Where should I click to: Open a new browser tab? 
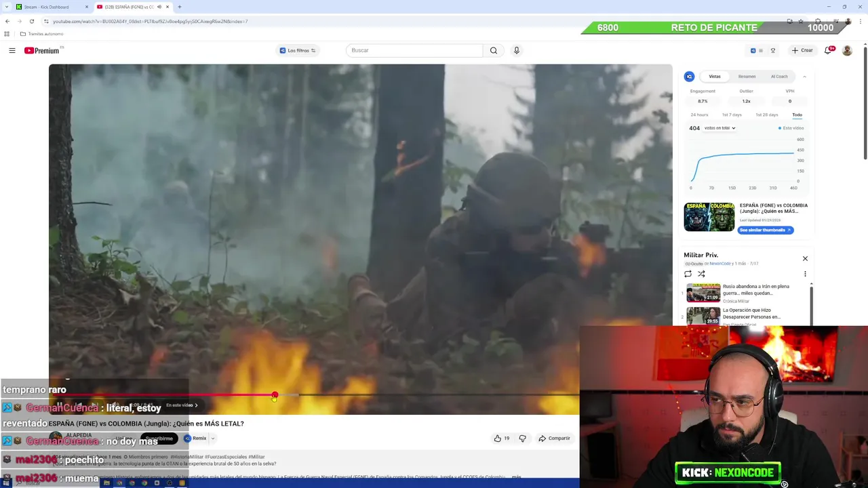pos(180,7)
